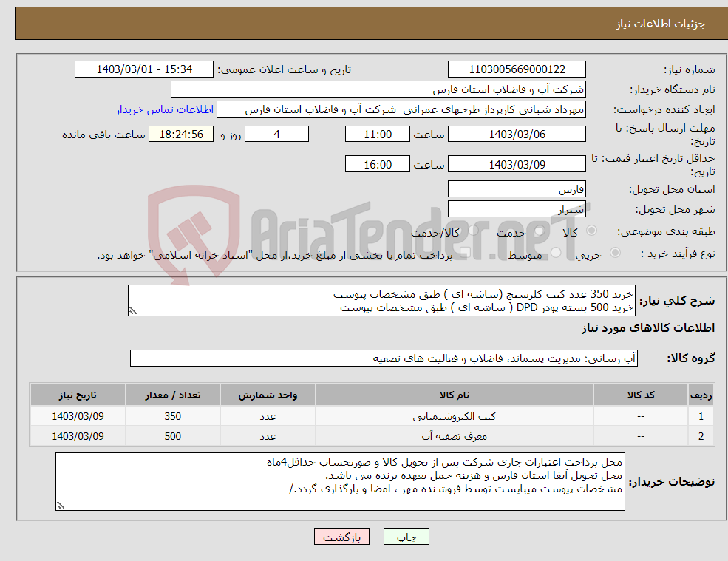Click the نام کالا column header
Viewport: 728px width, 561px height.
[454, 395]
